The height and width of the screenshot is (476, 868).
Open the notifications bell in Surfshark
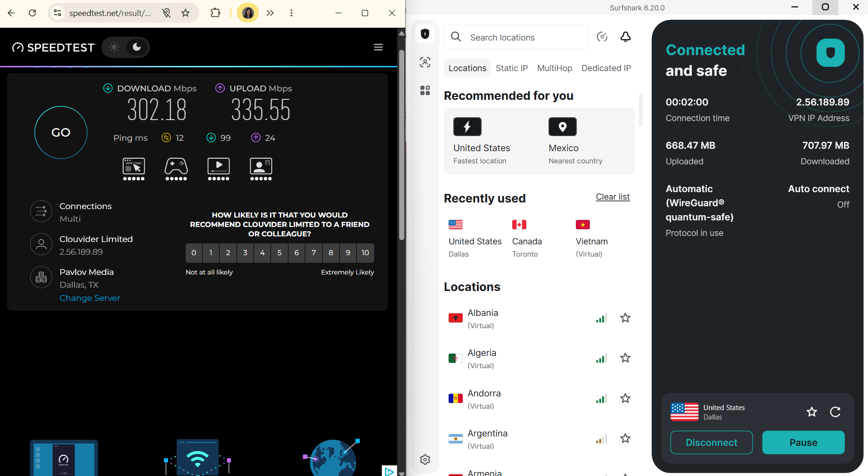pos(625,37)
